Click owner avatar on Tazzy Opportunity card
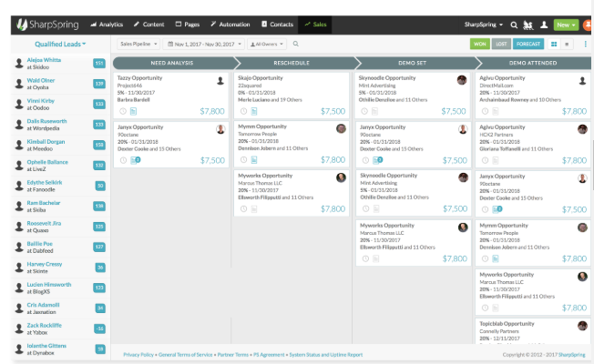 220,81
